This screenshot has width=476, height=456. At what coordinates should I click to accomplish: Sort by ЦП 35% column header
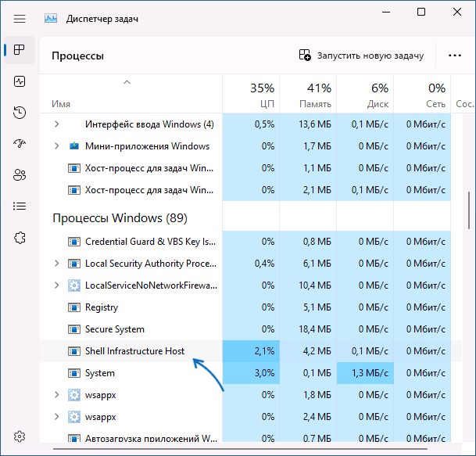tap(251, 95)
